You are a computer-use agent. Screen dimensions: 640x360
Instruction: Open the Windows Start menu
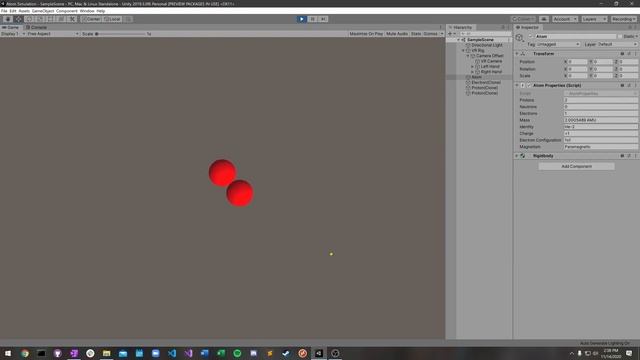pos(8,353)
